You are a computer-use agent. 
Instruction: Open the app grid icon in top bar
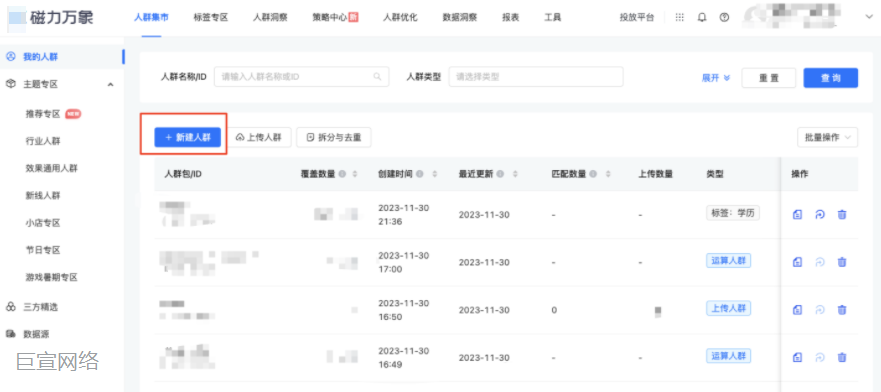(x=679, y=17)
